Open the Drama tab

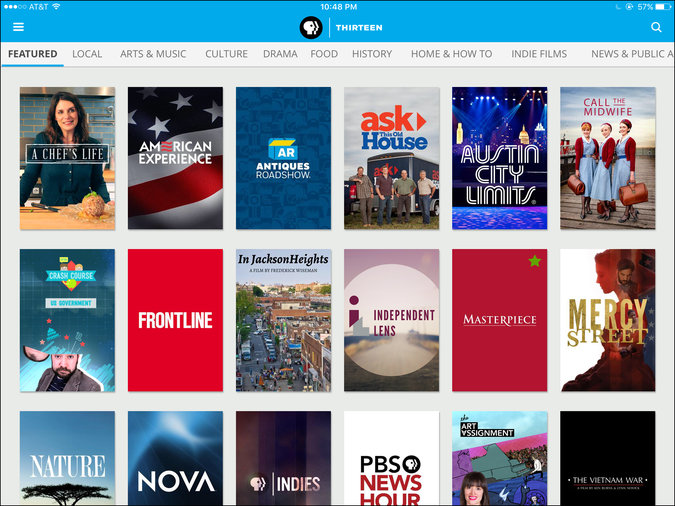(280, 54)
